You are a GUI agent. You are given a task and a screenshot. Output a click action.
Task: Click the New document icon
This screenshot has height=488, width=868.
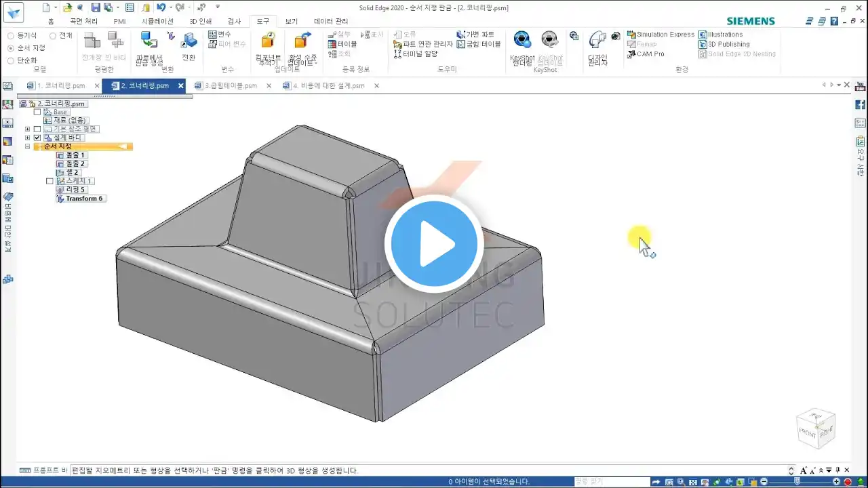pyautogui.click(x=46, y=7)
